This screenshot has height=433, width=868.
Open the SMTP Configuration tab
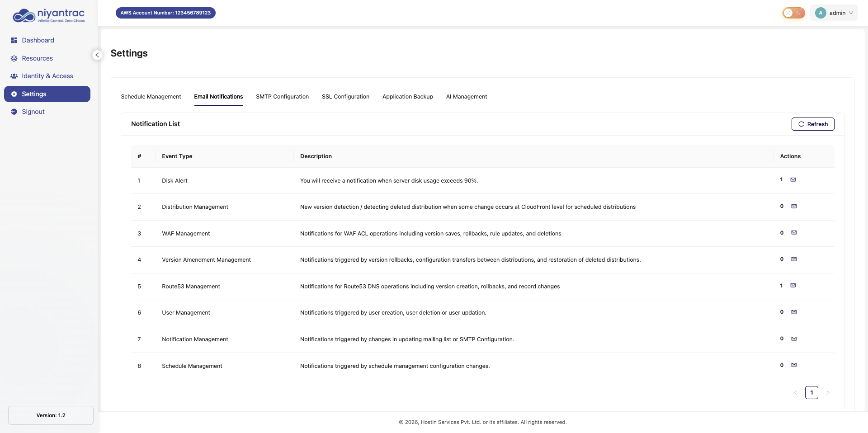(x=282, y=97)
